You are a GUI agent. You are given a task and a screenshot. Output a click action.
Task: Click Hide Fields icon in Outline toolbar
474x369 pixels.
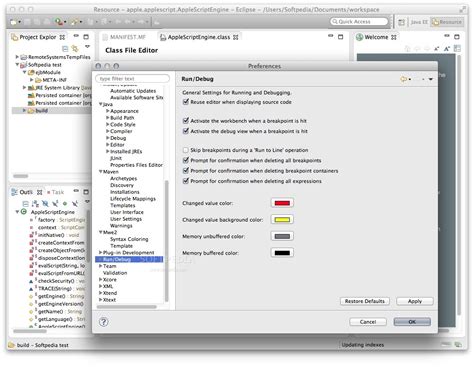tap(45, 203)
